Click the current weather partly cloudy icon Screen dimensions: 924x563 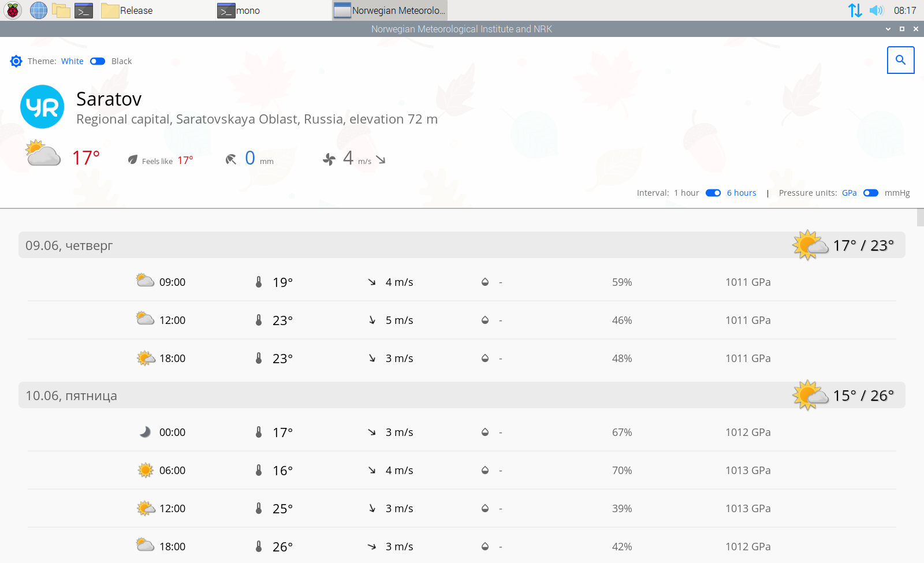tap(43, 153)
